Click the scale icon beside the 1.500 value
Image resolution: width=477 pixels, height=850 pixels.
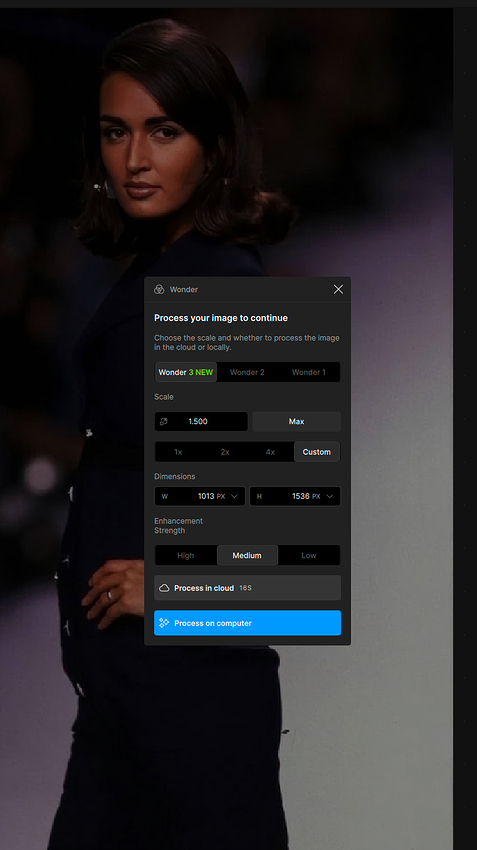(x=164, y=421)
